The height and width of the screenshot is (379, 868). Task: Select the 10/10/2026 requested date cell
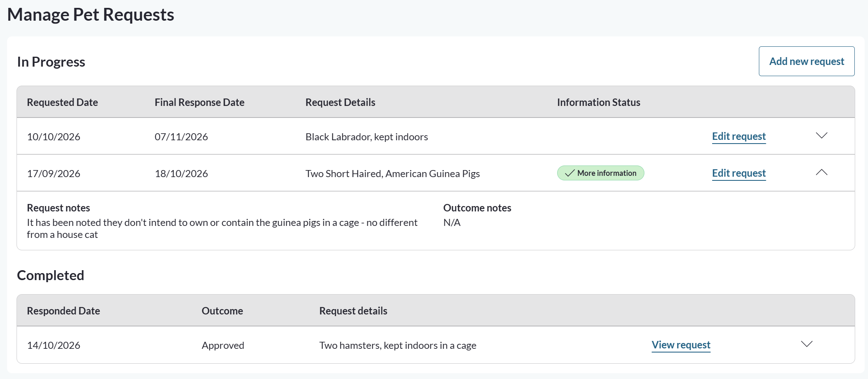point(54,137)
